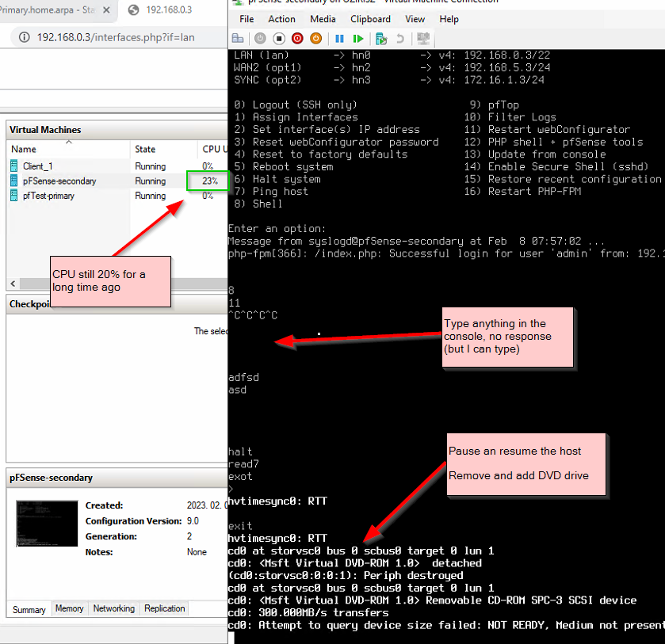Click the Client_1 VM icon
This screenshot has width=665, height=644.
point(14,166)
